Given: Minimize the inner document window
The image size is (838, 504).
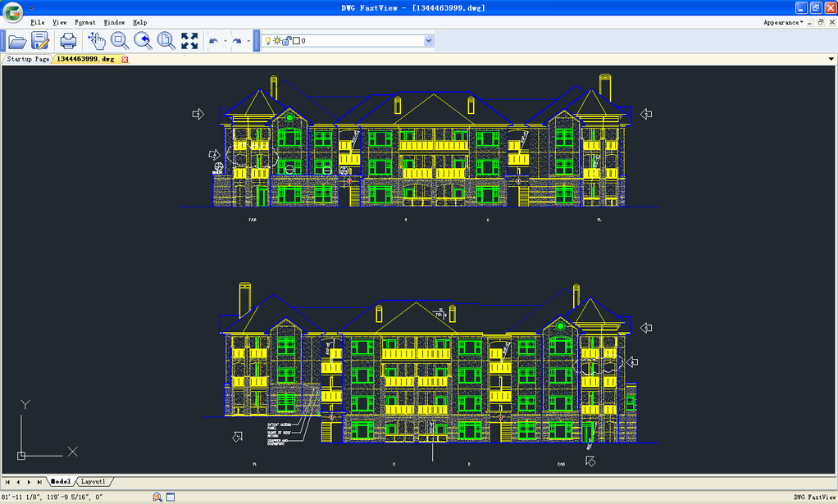Looking at the screenshot, I should click(x=809, y=22).
